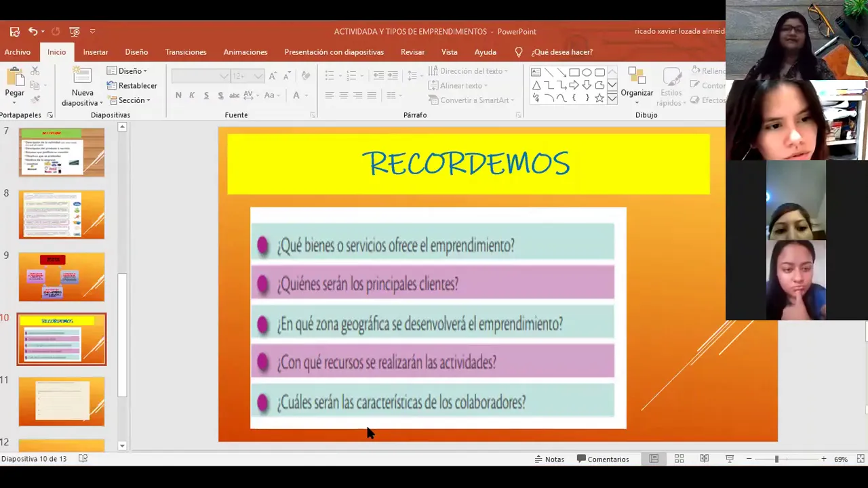Open the Archivo menu

pos(17,52)
